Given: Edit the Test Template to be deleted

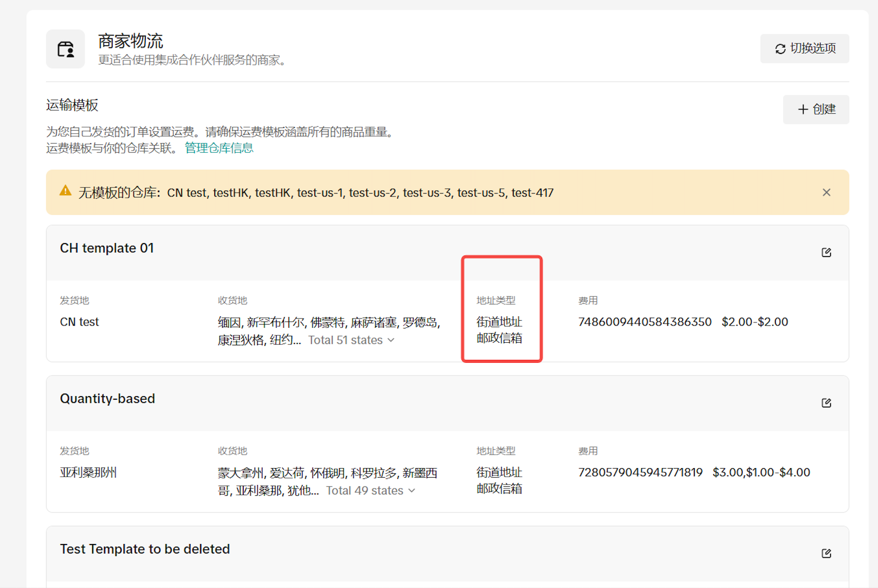Looking at the screenshot, I should [x=826, y=553].
